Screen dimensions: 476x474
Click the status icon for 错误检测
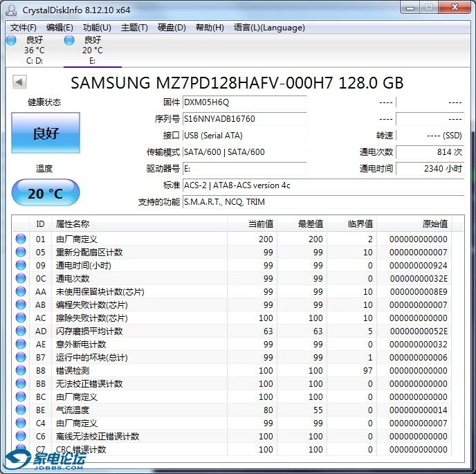click(x=21, y=370)
